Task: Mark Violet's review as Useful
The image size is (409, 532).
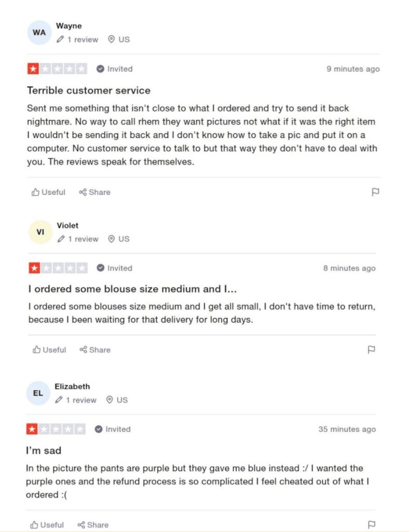Action: (49, 350)
